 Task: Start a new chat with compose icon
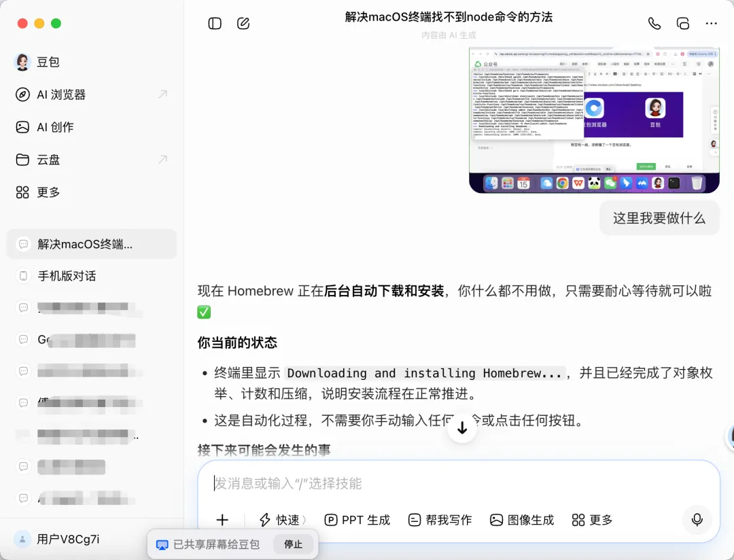pyautogui.click(x=243, y=23)
